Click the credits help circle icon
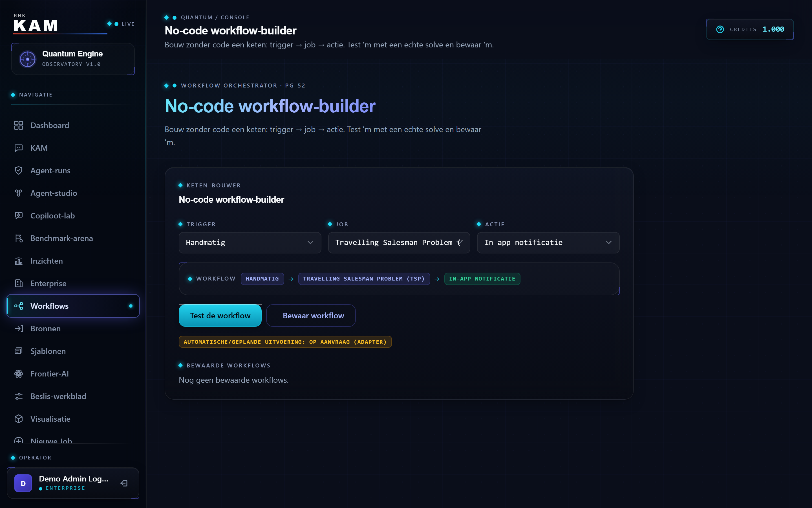The height and width of the screenshot is (508, 812). coord(720,29)
